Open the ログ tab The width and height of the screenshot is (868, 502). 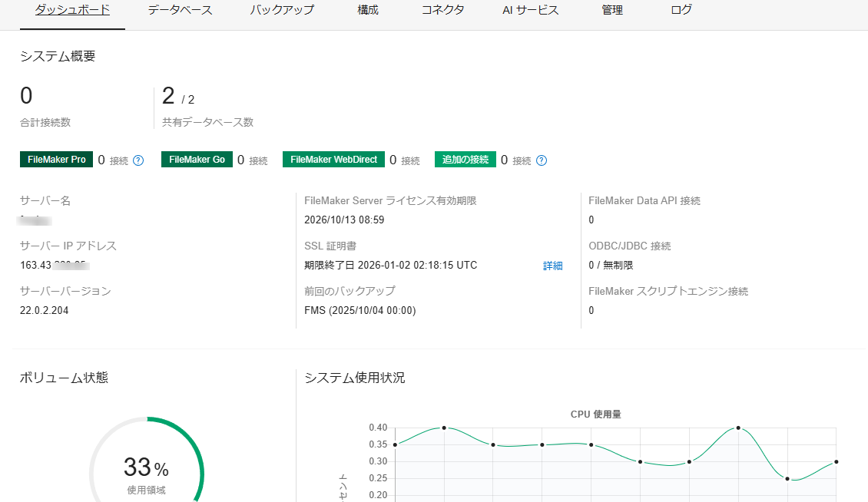681,11
